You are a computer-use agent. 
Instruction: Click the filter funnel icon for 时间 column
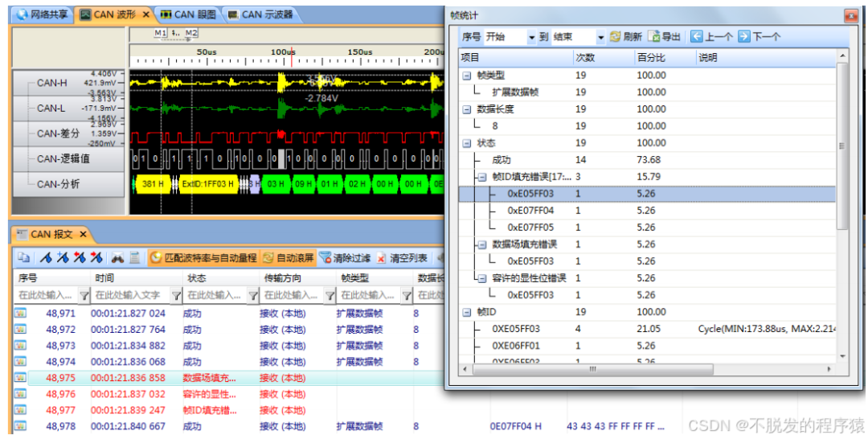[176, 295]
